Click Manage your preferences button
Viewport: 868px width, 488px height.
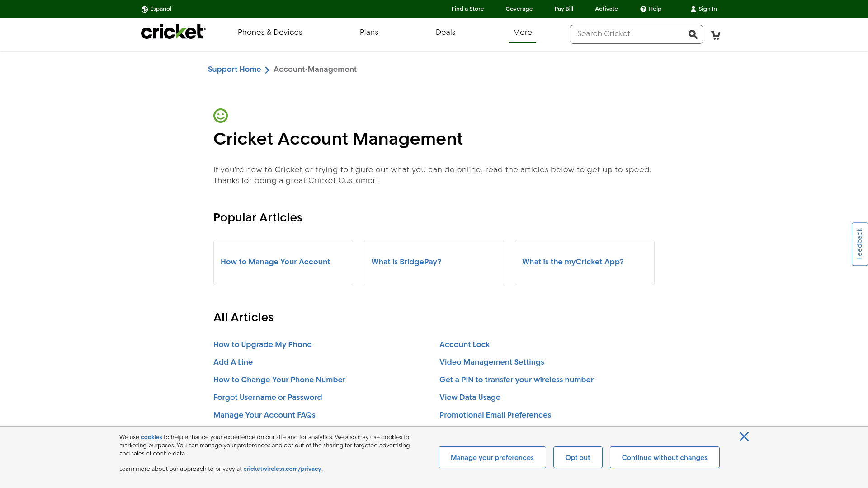tap(492, 458)
